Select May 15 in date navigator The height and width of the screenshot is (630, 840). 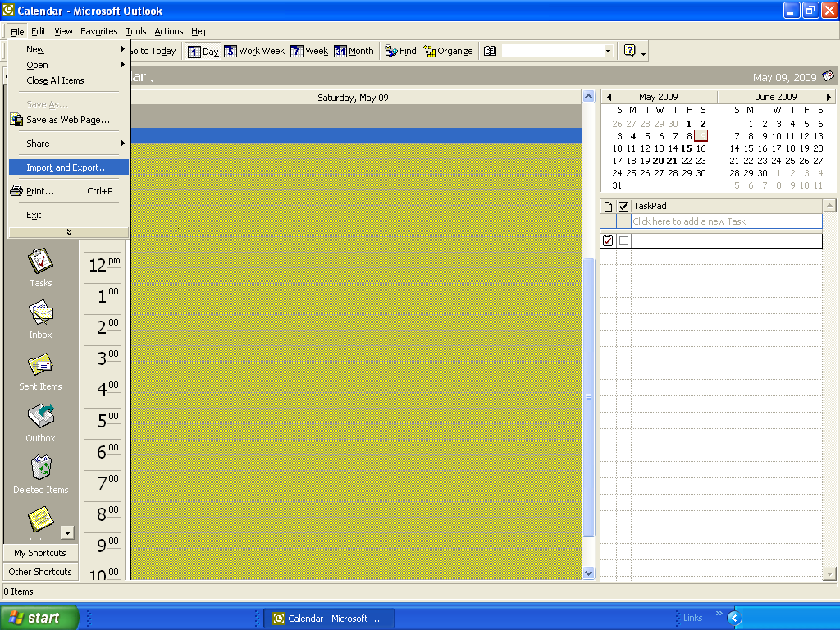(x=687, y=148)
